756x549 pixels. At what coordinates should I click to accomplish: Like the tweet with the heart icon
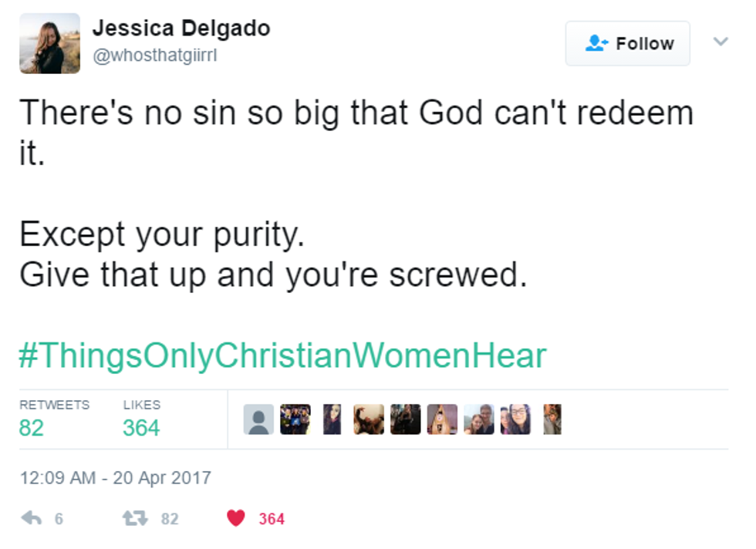coord(236,518)
